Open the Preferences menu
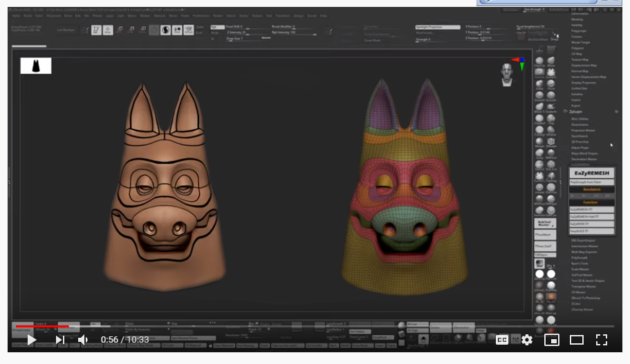This screenshot has height=364, width=630. click(x=201, y=16)
